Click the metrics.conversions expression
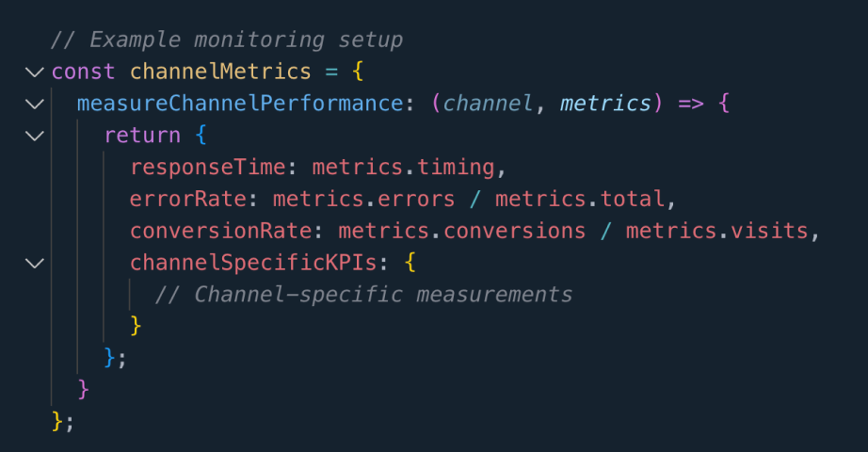 pos(461,231)
